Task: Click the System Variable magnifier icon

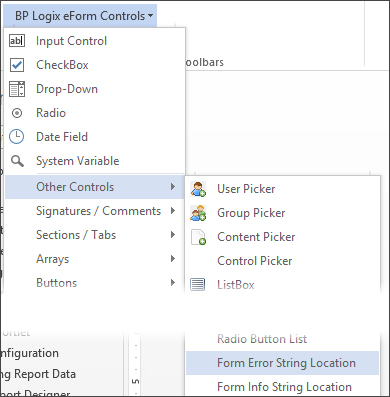Action: (x=17, y=161)
